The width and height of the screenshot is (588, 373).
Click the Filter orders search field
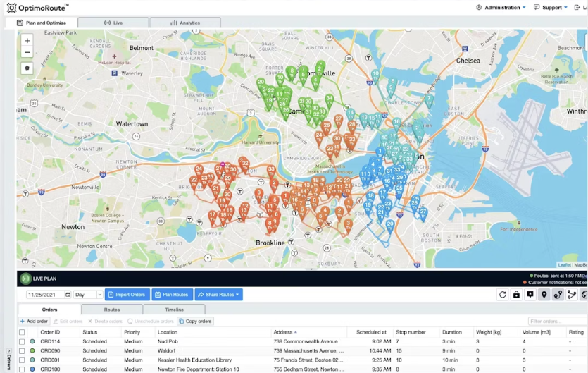click(557, 322)
